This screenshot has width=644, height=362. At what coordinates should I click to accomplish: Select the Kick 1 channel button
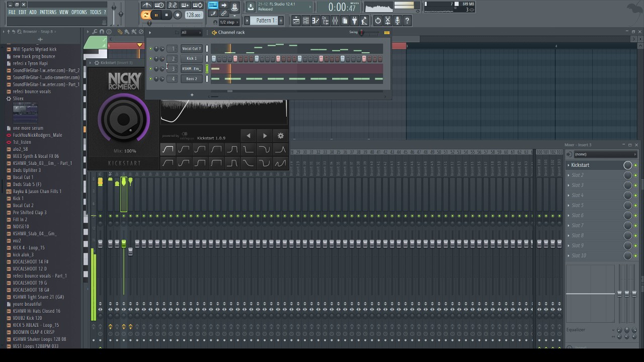click(x=191, y=59)
